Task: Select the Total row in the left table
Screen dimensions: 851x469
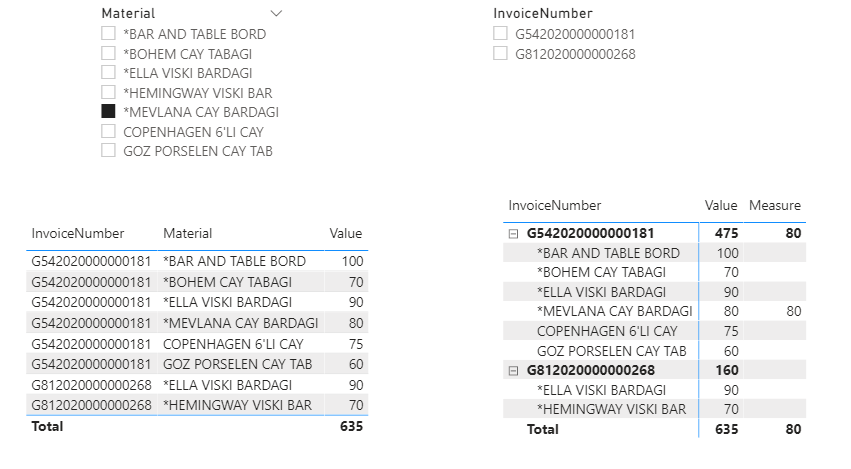Action: coord(197,427)
